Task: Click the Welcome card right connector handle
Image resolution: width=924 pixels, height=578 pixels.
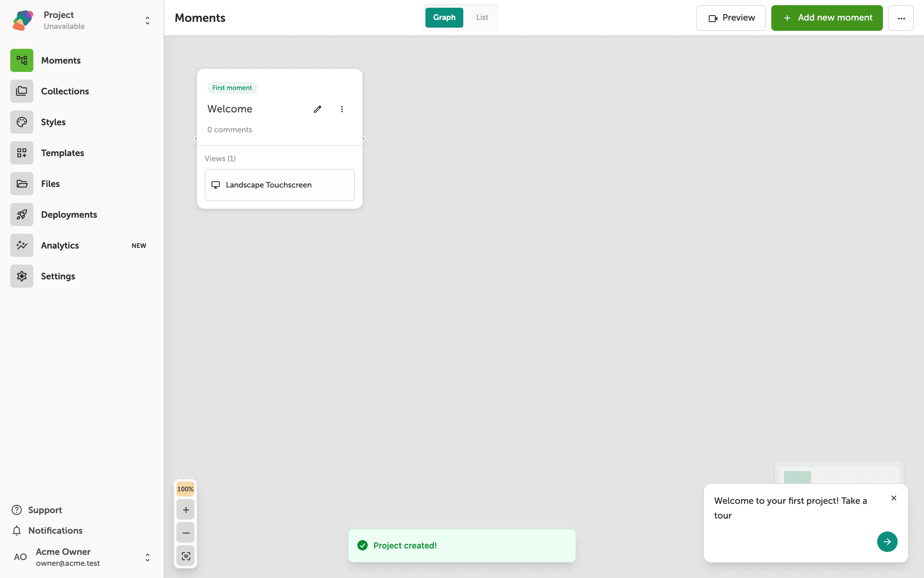Action: click(x=364, y=139)
